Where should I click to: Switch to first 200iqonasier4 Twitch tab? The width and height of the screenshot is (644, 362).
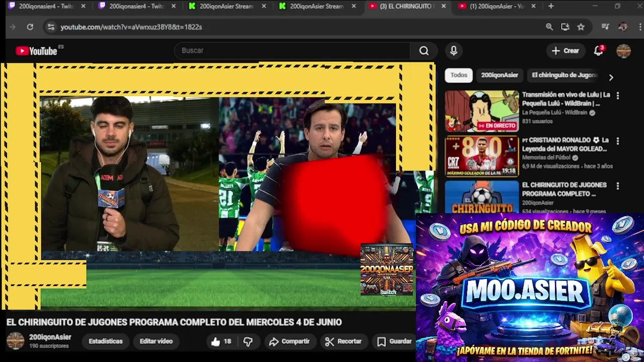[x=46, y=6]
